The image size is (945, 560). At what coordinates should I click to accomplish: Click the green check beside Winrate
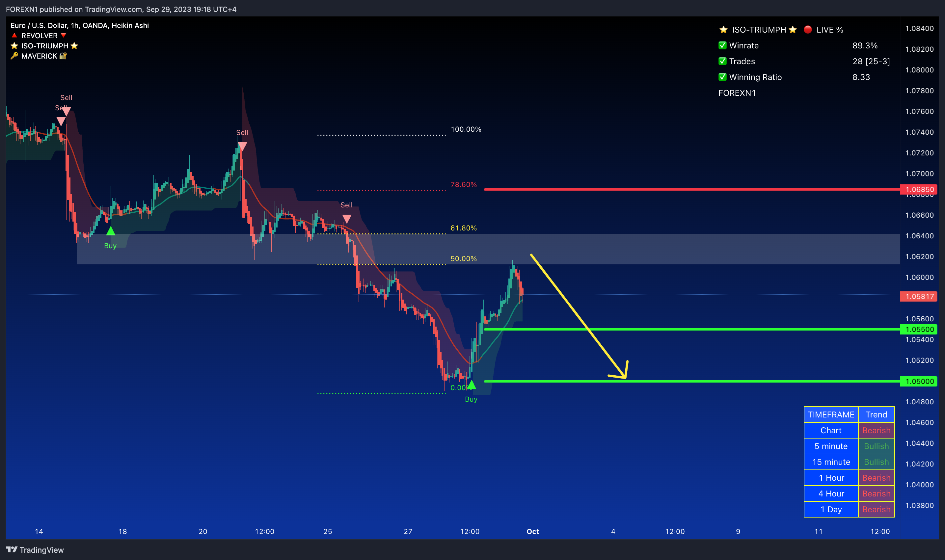[x=722, y=45]
